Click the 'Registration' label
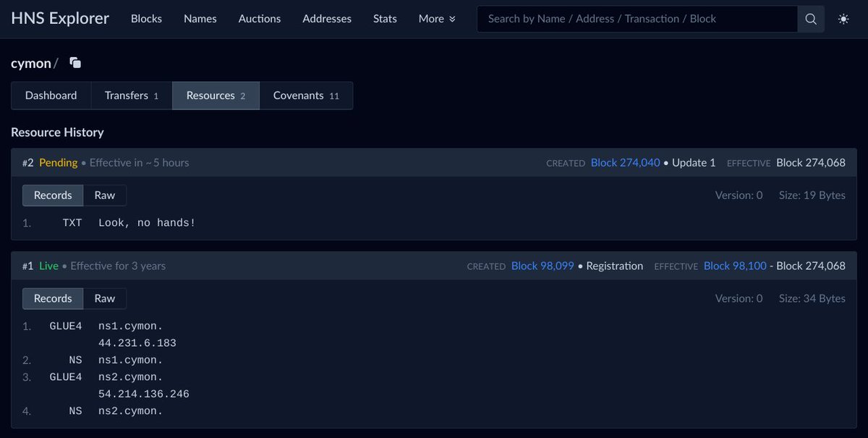The image size is (868, 438). 615,266
